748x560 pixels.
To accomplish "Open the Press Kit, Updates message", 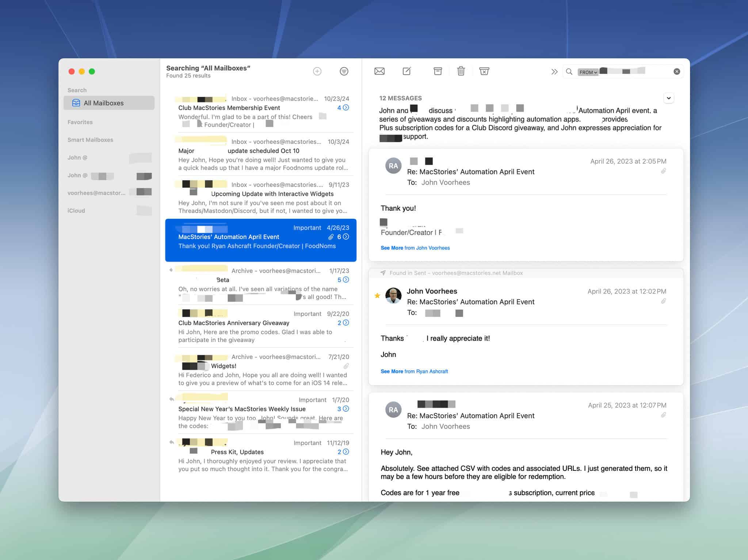I will tap(261, 456).
